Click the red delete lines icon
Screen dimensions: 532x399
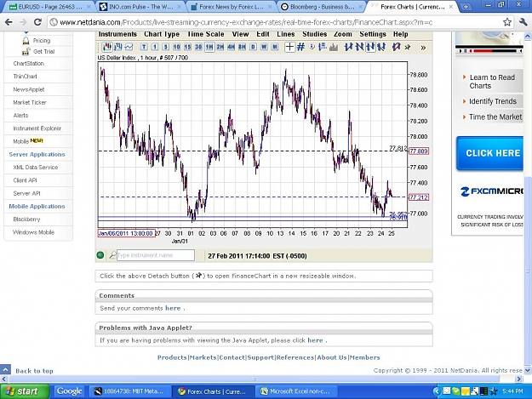coord(396,47)
